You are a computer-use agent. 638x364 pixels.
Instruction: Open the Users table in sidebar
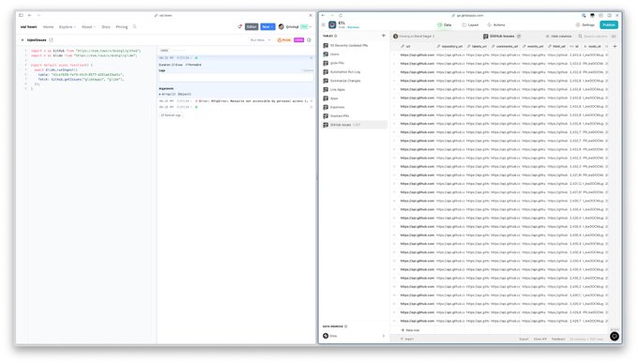355,54
